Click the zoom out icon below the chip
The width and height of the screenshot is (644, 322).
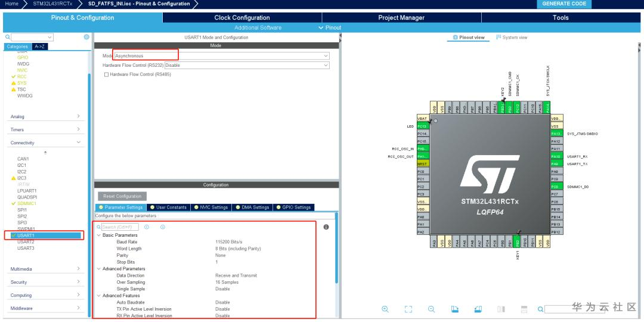[x=431, y=309]
